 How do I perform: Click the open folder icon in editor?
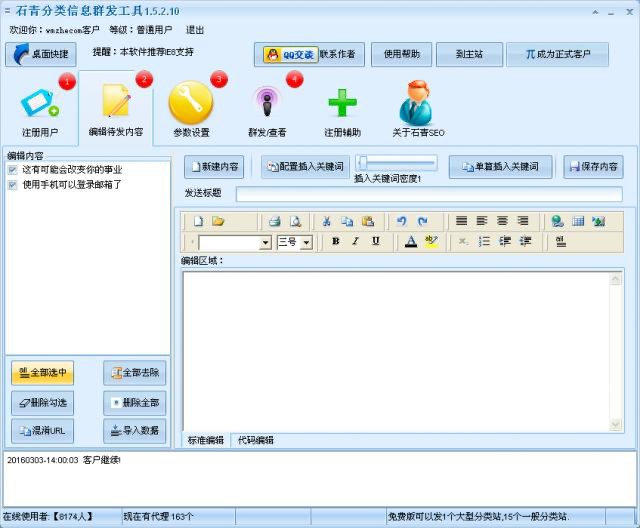(x=218, y=221)
